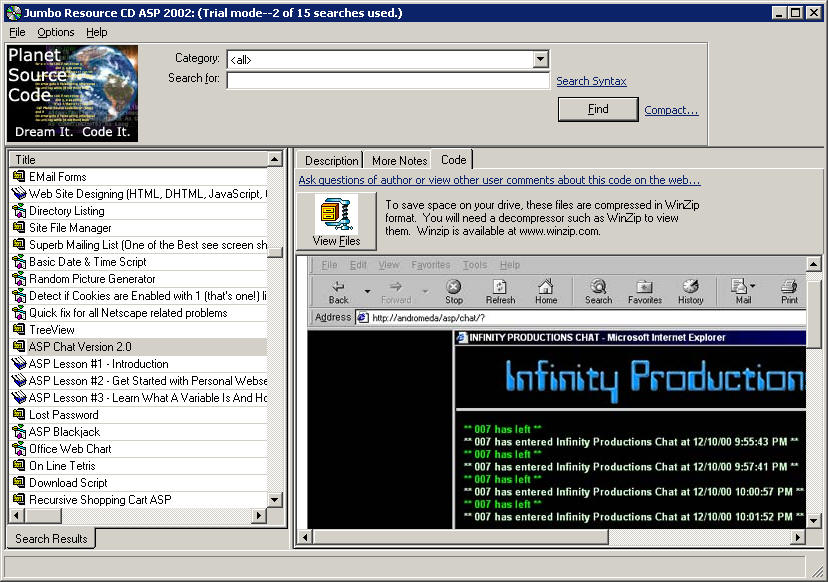Click the TreeView row icon

(x=19, y=329)
